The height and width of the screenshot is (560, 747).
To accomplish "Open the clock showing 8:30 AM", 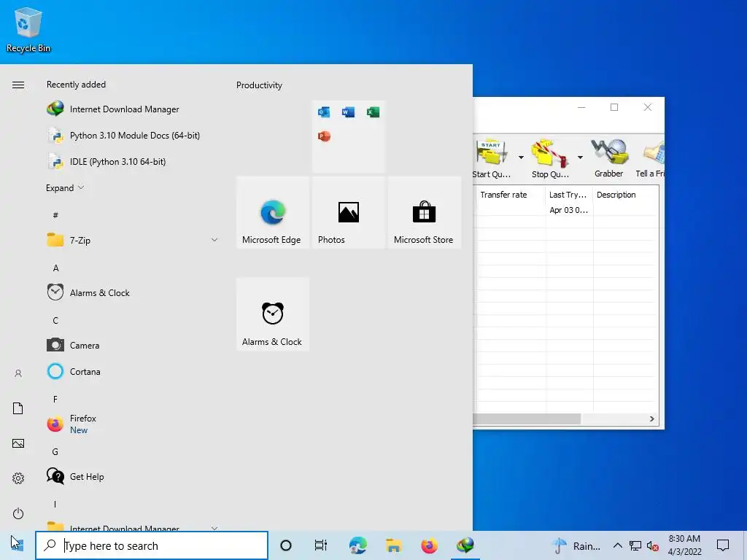I will coord(684,545).
